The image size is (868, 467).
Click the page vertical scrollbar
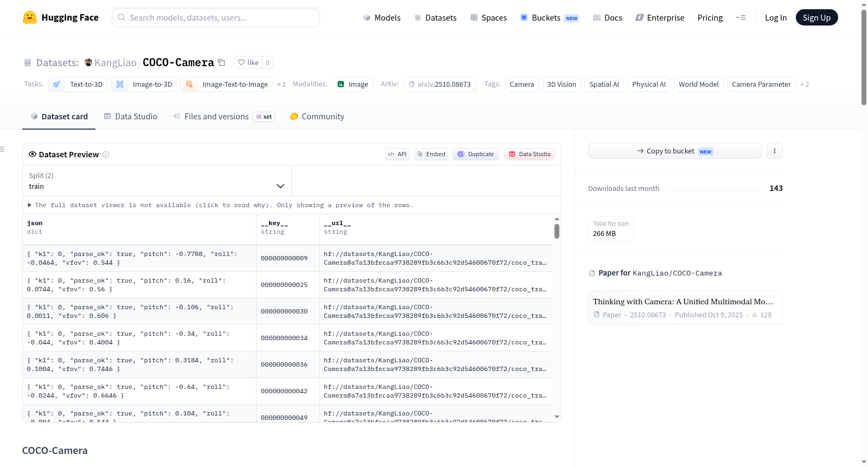[864, 57]
